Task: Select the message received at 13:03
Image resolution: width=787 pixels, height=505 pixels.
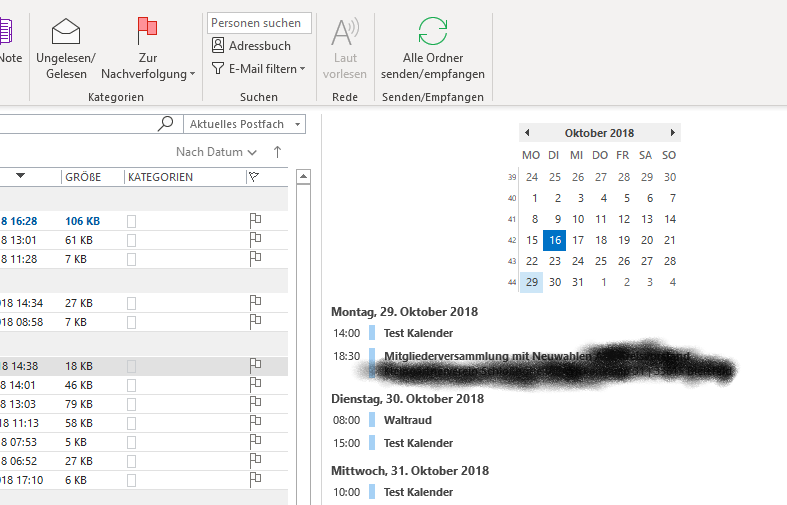Action: tap(144, 404)
